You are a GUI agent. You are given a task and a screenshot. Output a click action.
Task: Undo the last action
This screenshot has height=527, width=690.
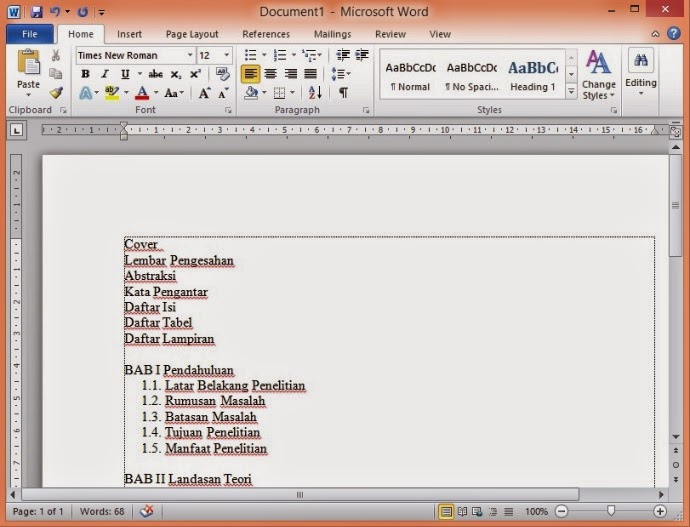(x=55, y=11)
